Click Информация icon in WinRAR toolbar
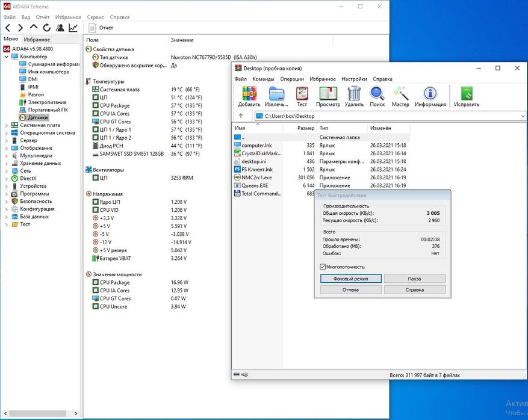528x420 pixels. 430,96
